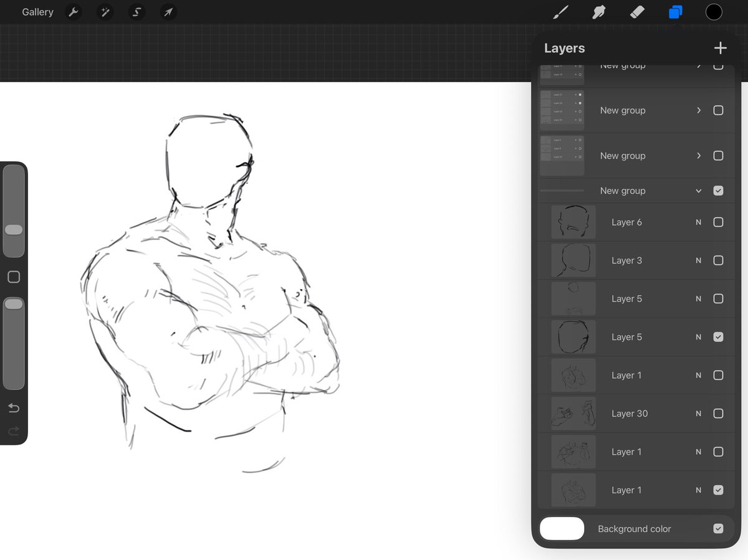748x560 pixels.
Task: Close the Layers panel via Layers icon
Action: 676,12
